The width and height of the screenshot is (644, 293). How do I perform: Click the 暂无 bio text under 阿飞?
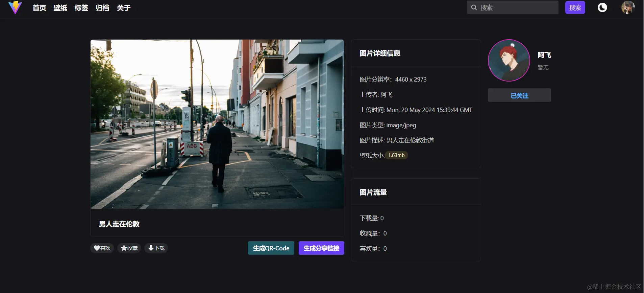(543, 67)
